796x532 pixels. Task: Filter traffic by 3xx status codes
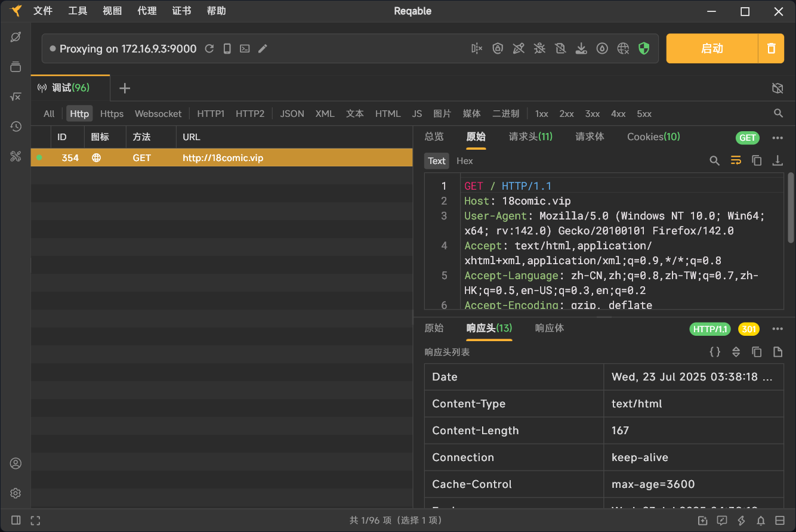[593, 113]
